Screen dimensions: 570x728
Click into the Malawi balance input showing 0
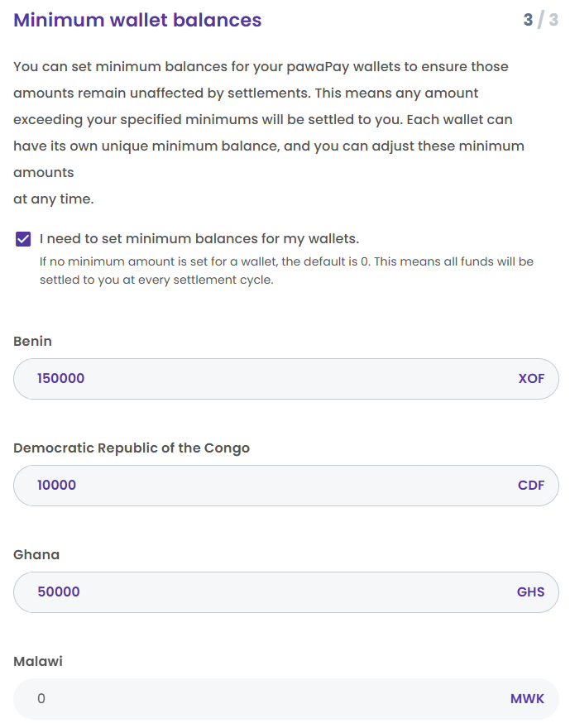[265, 699]
